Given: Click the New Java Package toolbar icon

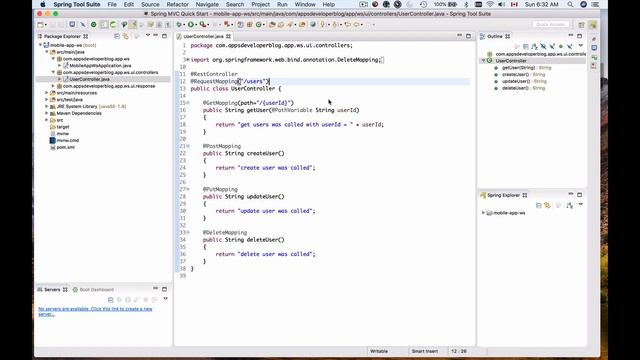Looking at the screenshot, I should [250, 24].
